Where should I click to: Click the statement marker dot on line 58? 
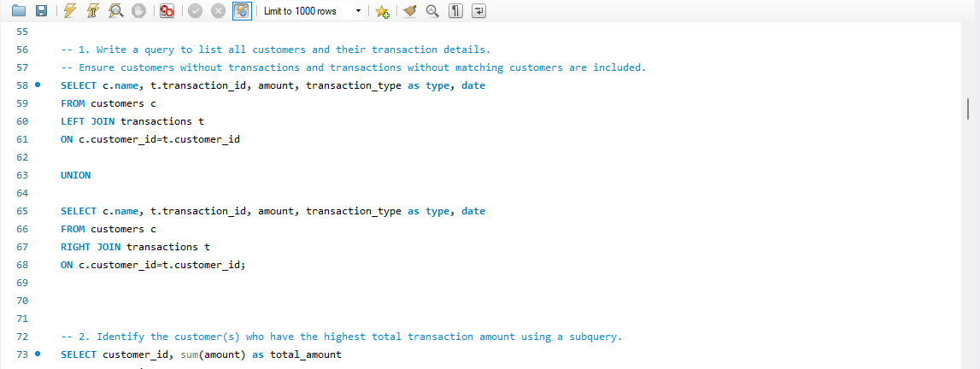38,85
